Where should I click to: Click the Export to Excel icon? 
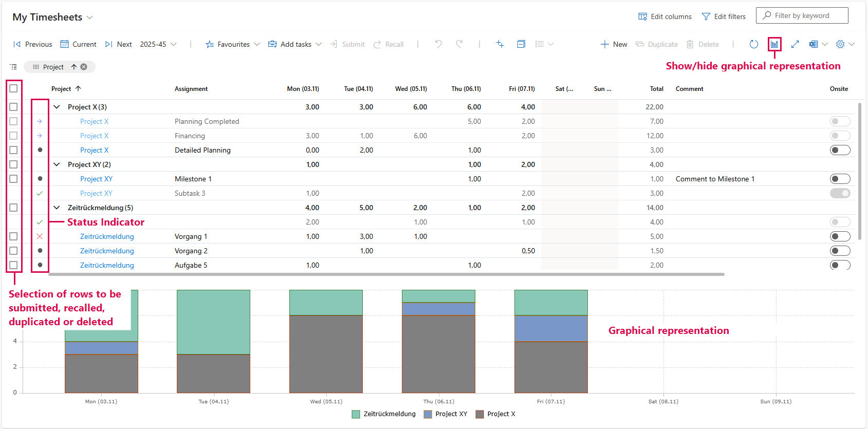click(814, 44)
